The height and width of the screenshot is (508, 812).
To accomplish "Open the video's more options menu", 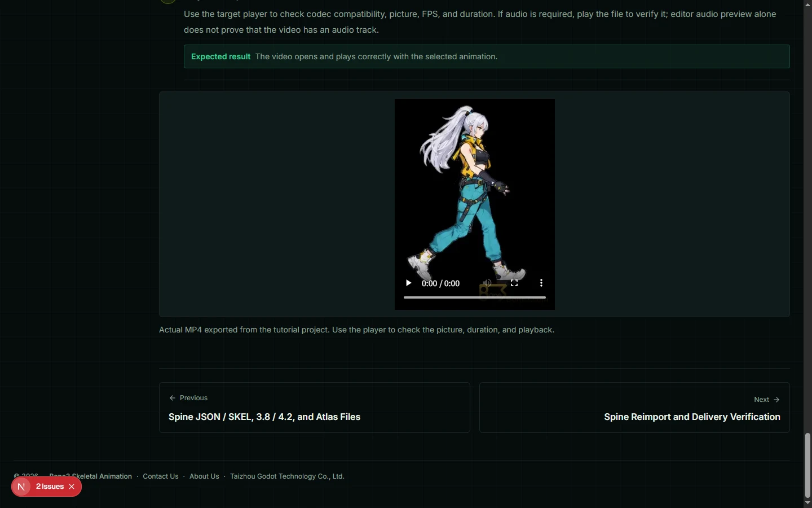I will (x=541, y=283).
